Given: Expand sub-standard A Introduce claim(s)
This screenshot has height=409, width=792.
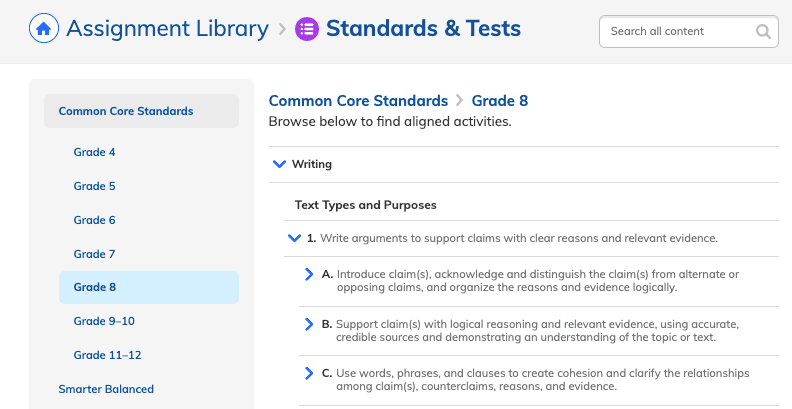Looking at the screenshot, I should (x=309, y=274).
